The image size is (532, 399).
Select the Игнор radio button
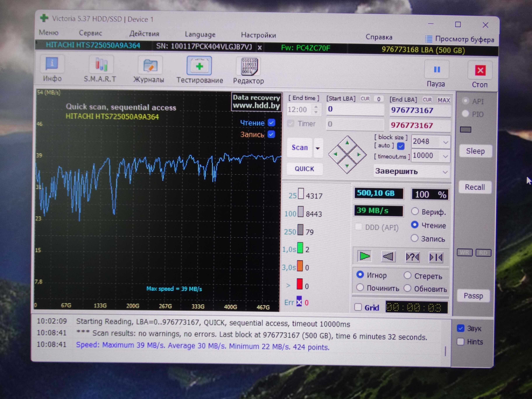[360, 274]
